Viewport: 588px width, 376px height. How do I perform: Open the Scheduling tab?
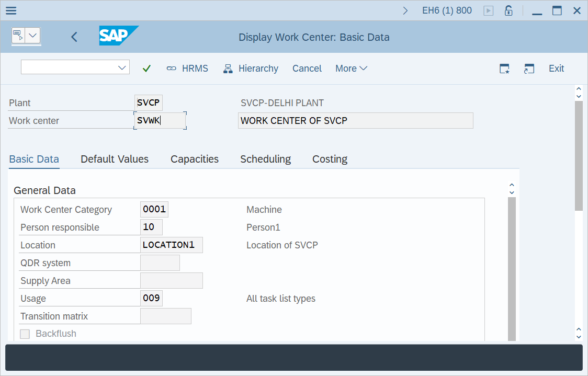point(265,159)
